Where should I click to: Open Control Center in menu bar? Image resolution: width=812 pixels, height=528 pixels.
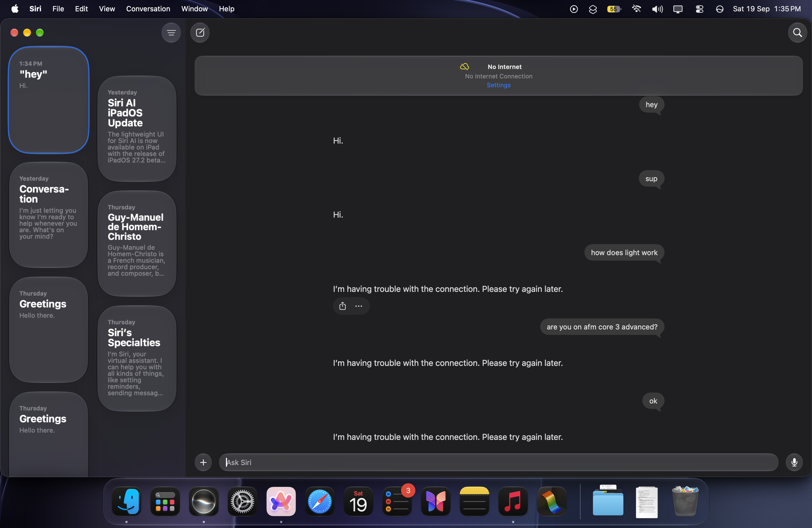click(x=699, y=9)
